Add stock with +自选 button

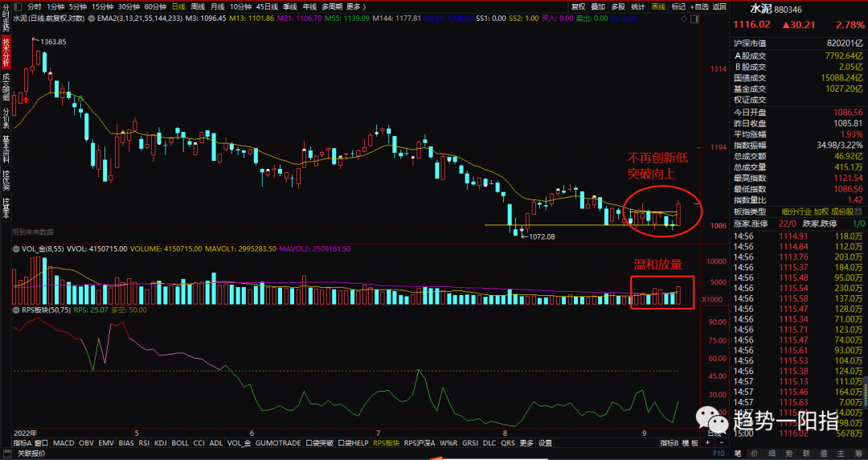[x=699, y=6]
